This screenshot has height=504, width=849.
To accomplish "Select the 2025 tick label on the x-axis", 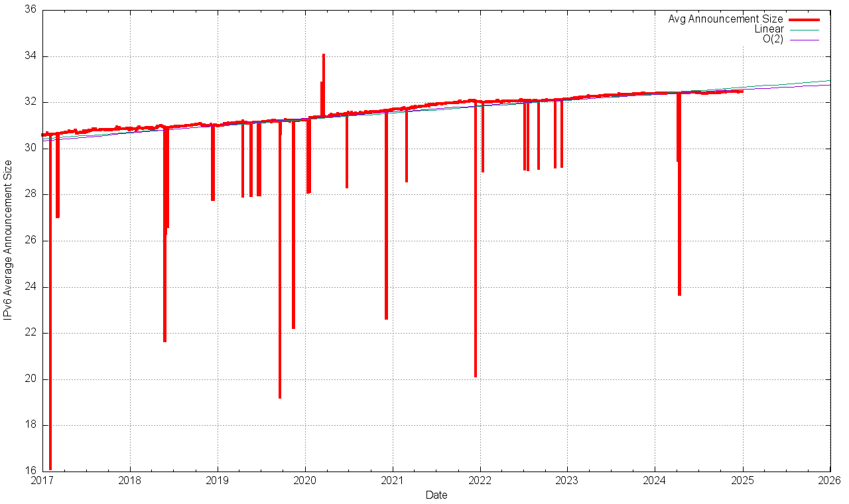I will 743,481.
